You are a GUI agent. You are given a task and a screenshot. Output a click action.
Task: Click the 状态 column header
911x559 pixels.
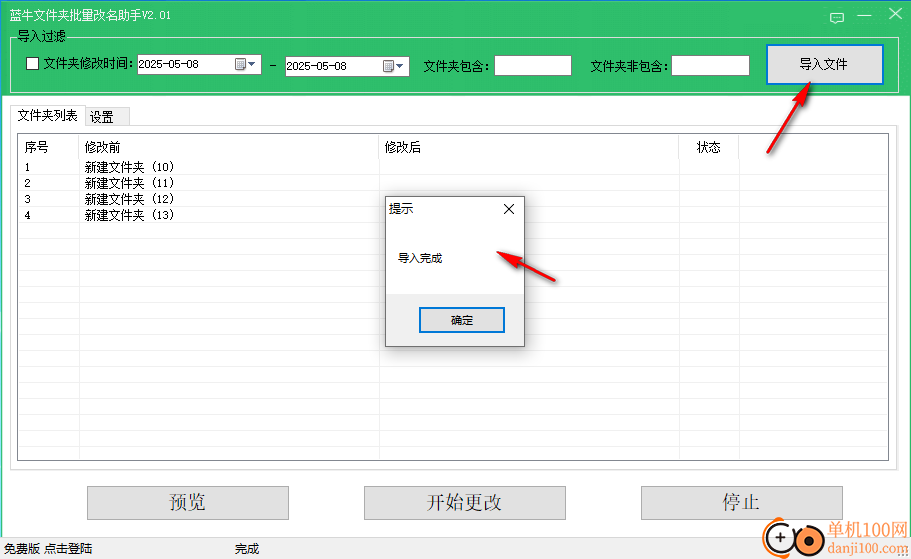pos(708,147)
